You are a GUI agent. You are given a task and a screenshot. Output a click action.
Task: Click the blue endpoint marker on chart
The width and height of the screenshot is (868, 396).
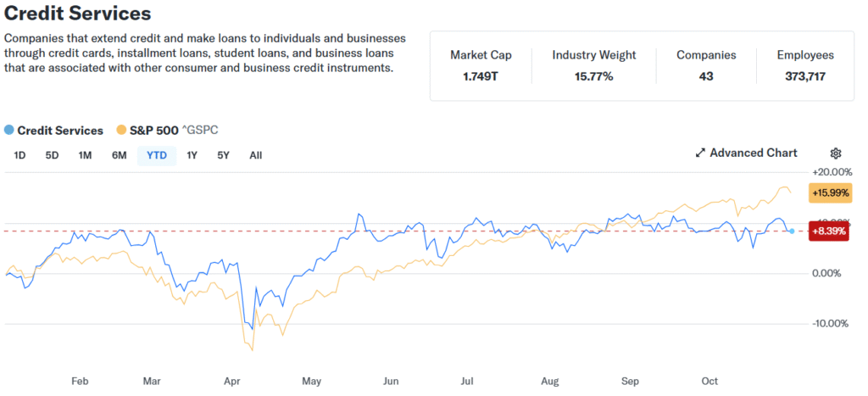tap(792, 231)
